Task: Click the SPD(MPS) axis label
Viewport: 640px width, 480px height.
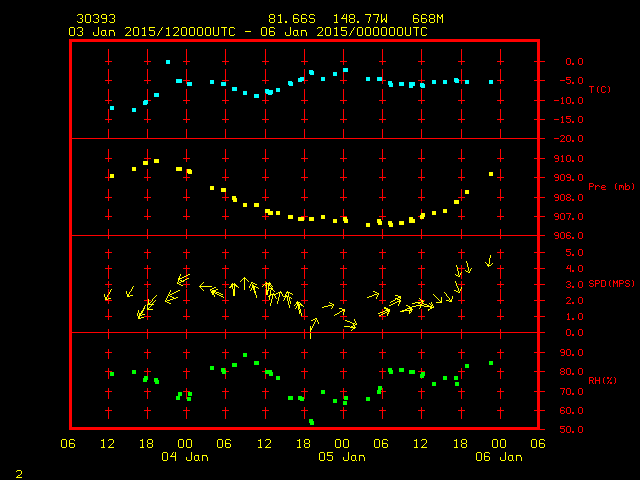Action: (x=611, y=284)
